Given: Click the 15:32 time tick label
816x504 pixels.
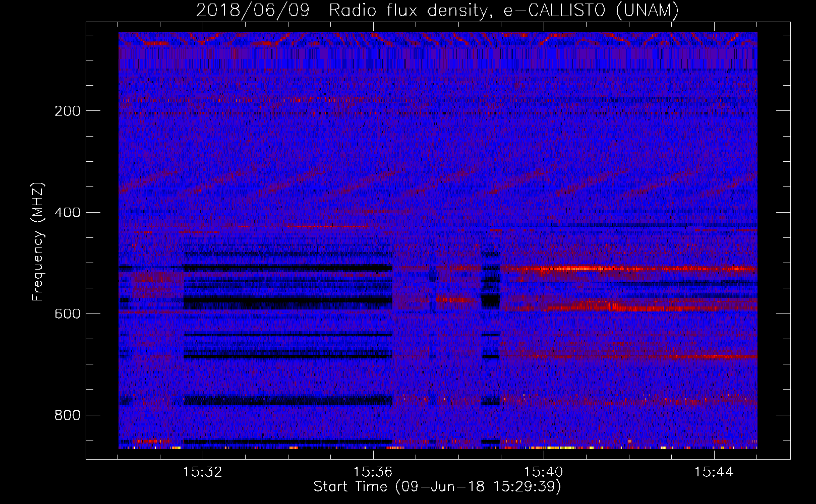Looking at the screenshot, I should (202, 472).
